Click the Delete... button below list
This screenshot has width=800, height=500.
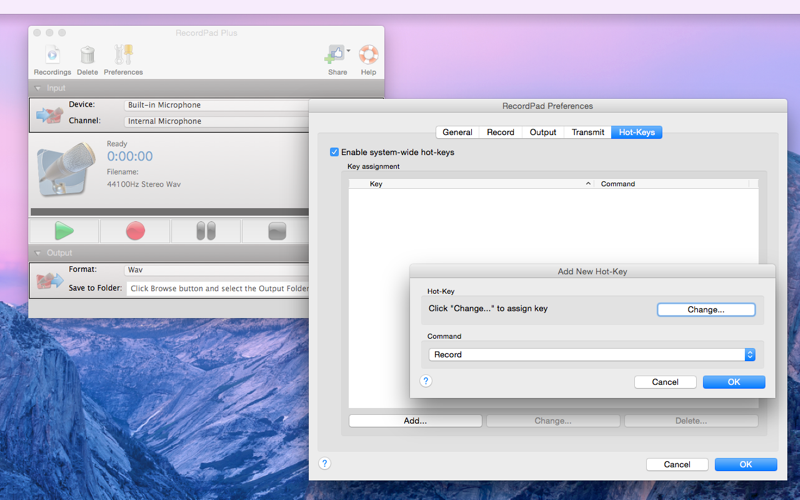(691, 421)
